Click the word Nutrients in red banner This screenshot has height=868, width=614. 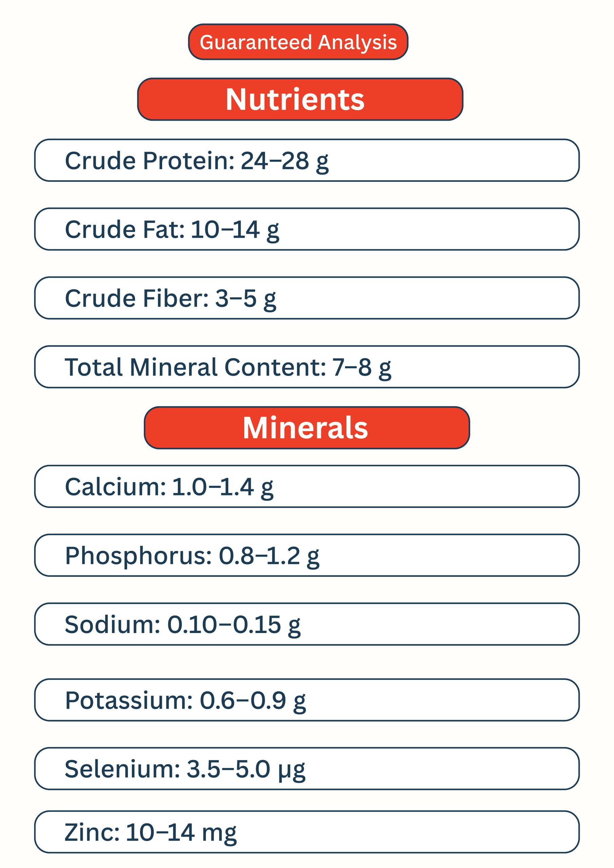tap(295, 99)
